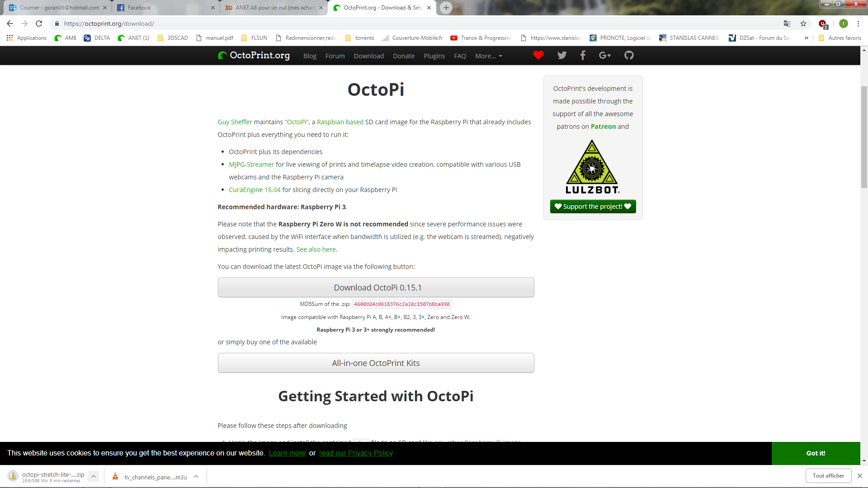Show hidden bookmarks overflow chevron
This screenshot has height=488, width=868.
[x=806, y=38]
